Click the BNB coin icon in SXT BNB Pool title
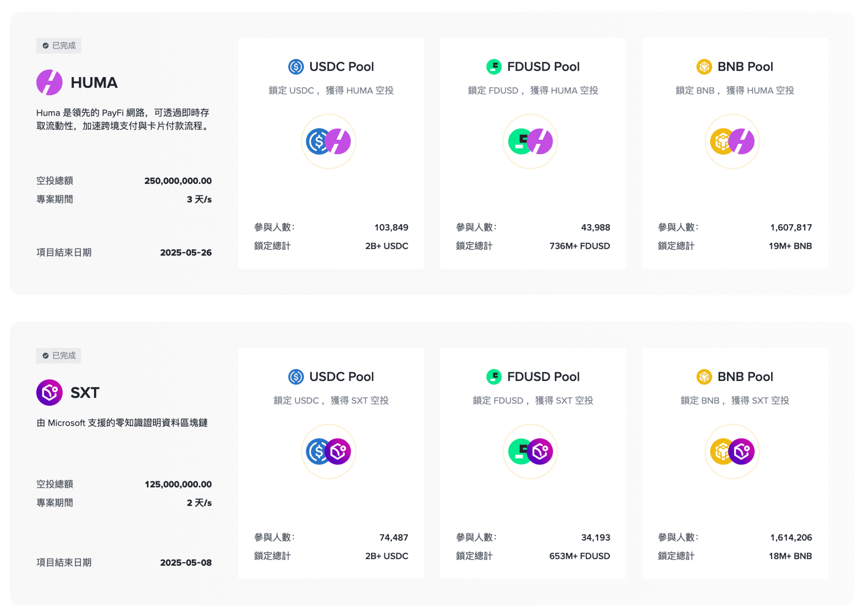The image size is (866, 616). [x=704, y=377]
